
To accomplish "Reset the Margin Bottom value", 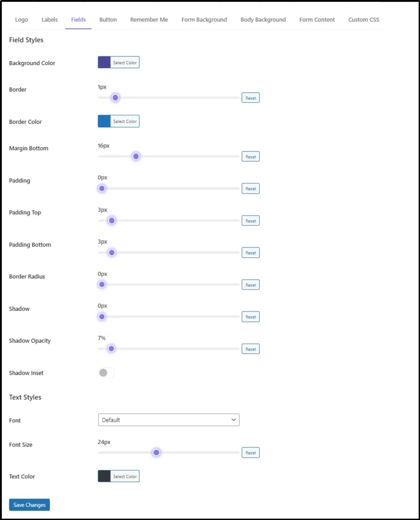I will [x=250, y=156].
